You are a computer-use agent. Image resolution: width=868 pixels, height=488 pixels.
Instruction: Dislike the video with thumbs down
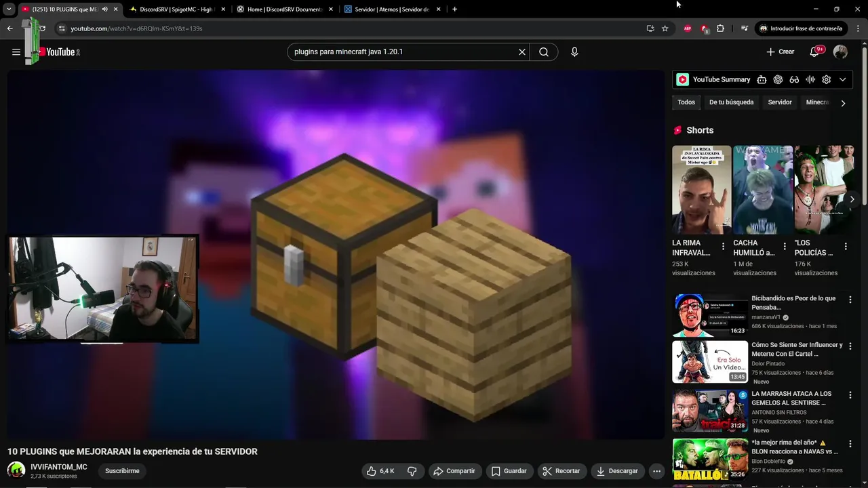click(412, 471)
